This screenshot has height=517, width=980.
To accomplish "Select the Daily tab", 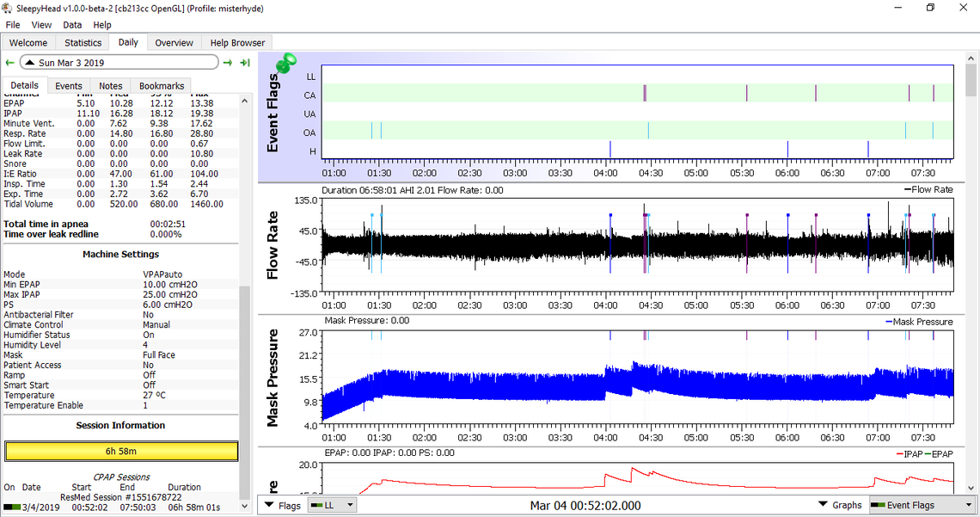I will point(128,42).
